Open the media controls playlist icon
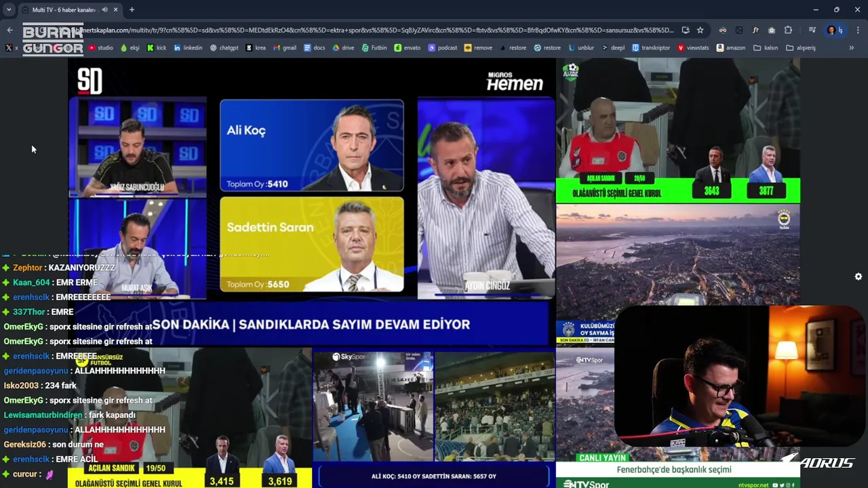 pos(812,30)
